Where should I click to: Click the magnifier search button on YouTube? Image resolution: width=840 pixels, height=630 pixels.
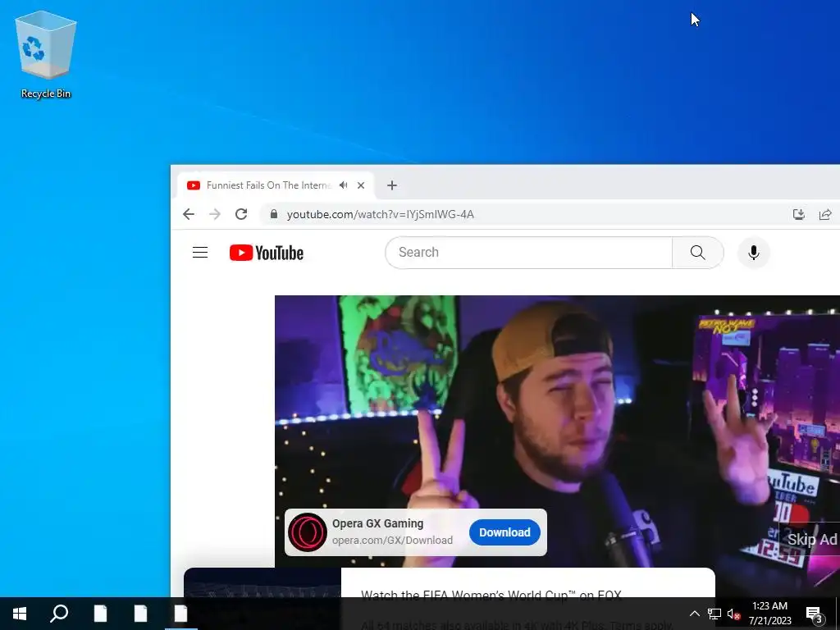point(697,253)
